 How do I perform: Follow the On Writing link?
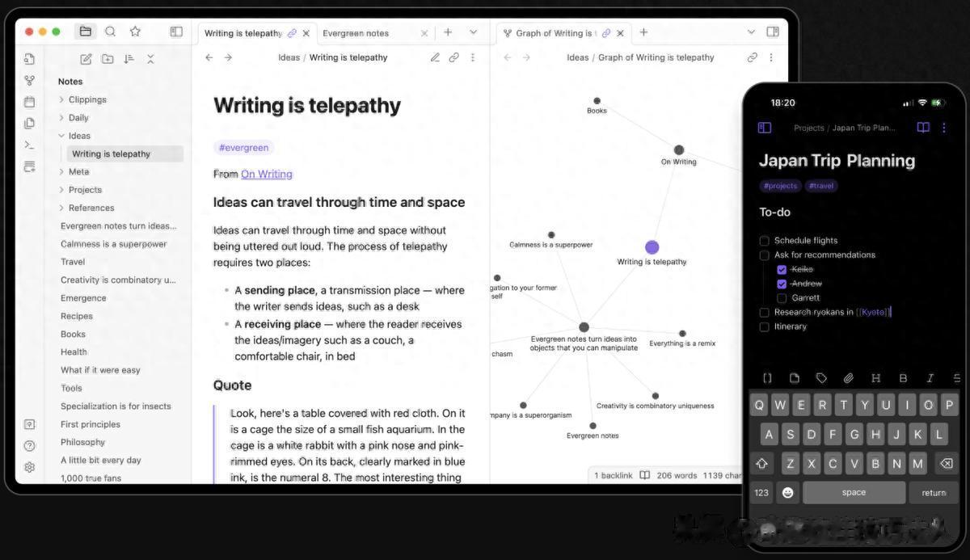coord(267,174)
